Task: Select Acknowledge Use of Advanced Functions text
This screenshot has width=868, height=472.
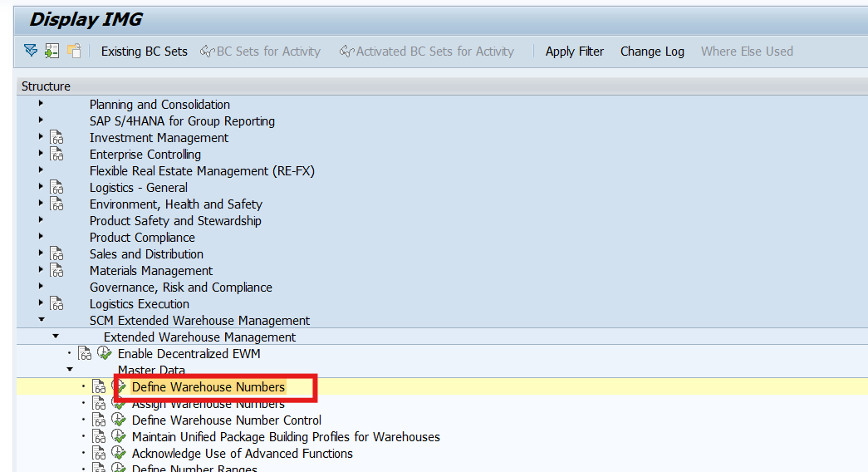Action: 242,453
